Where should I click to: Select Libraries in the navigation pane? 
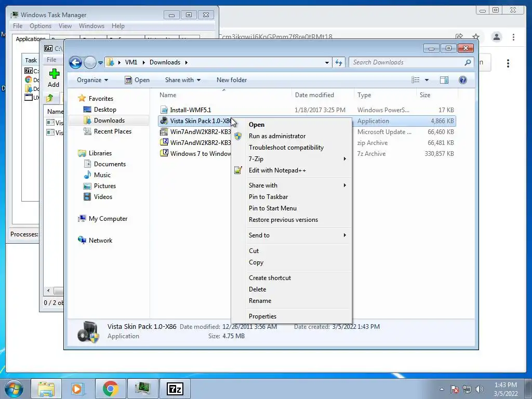(x=95, y=153)
